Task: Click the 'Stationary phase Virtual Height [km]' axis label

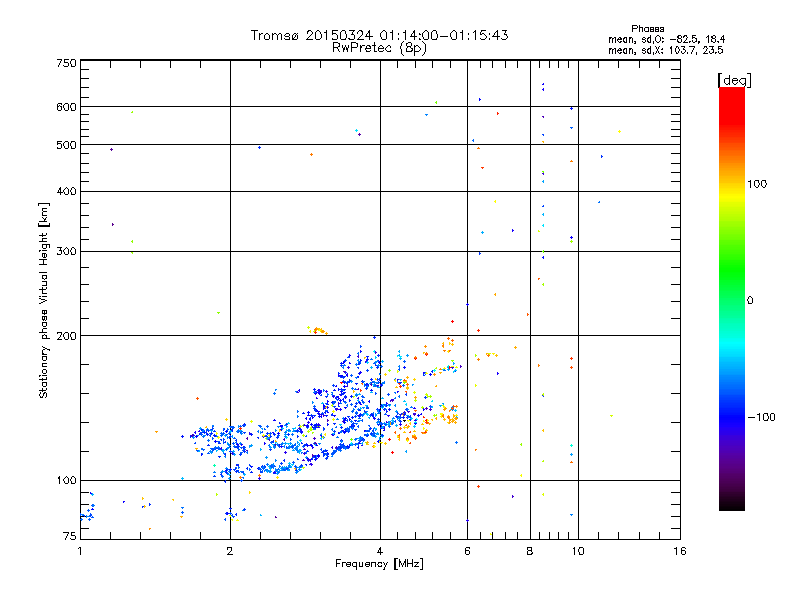Action: click(x=44, y=301)
